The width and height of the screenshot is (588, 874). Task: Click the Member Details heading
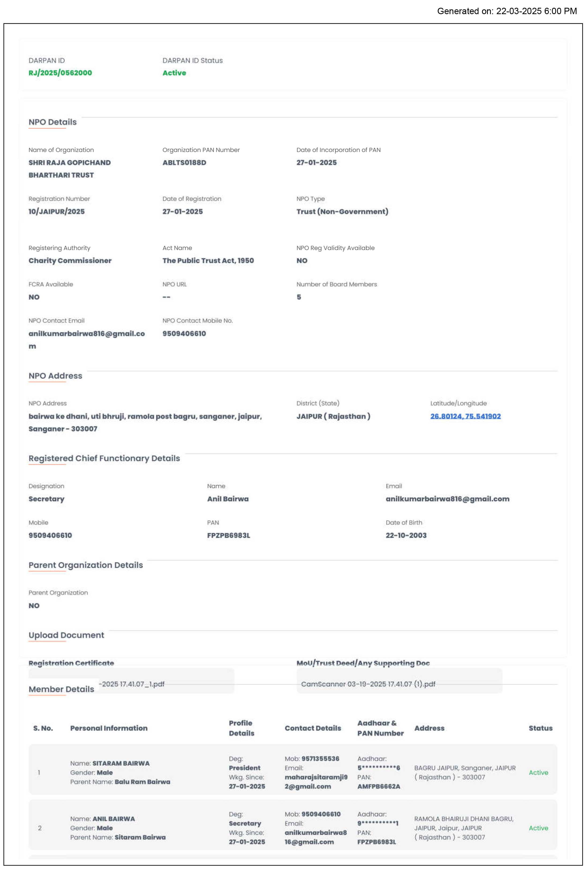point(61,689)
